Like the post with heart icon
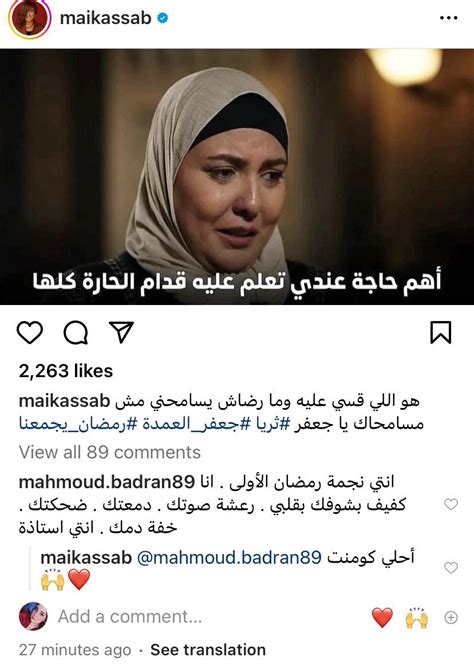This screenshot has width=474, height=669. [x=30, y=332]
